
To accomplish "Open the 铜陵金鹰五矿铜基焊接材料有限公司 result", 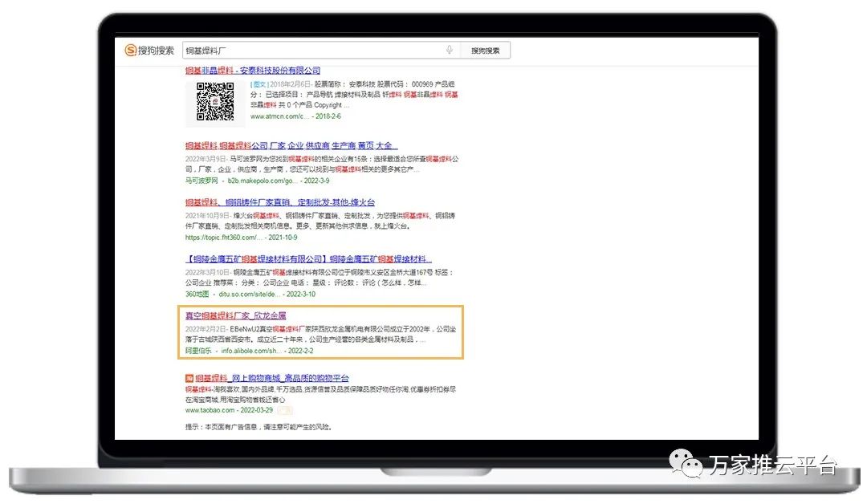I will pyautogui.click(x=308, y=259).
